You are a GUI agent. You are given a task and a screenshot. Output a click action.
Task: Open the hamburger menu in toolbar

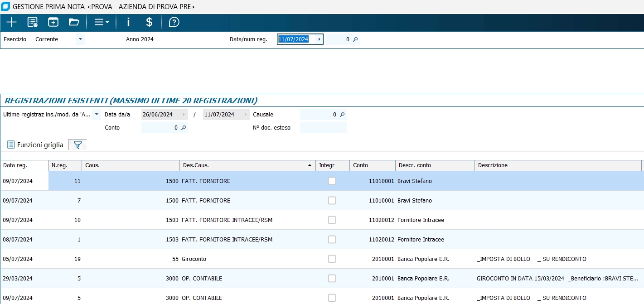(x=101, y=22)
